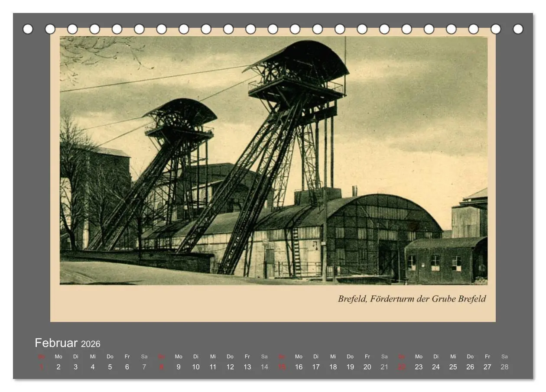Screen dimensions: 546x392
Task: Click on date 12
Action: pos(230,367)
